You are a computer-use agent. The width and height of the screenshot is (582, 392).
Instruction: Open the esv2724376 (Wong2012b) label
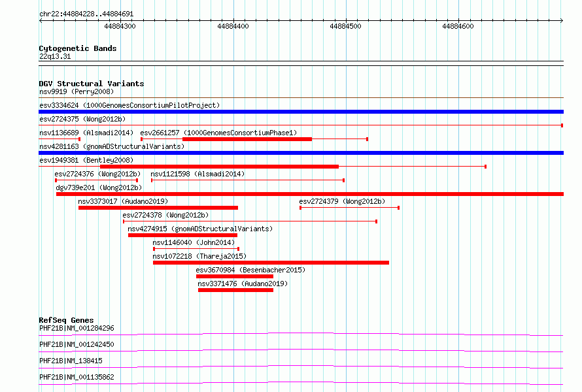(97, 174)
